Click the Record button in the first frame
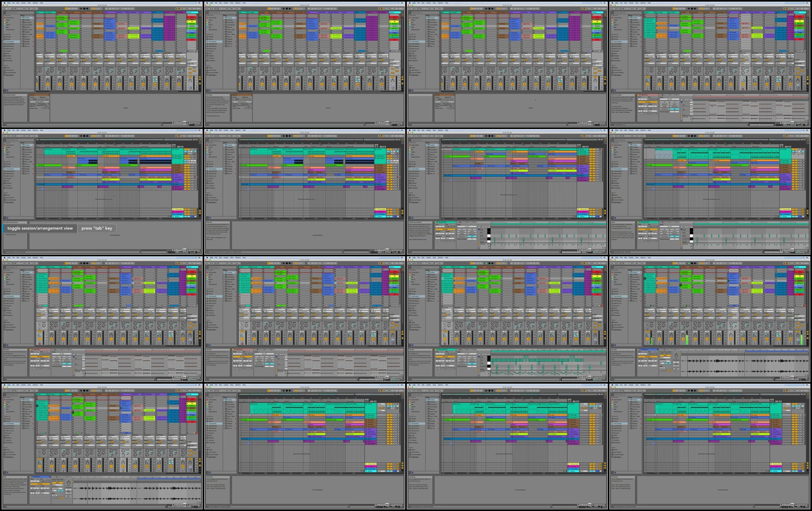The width and height of the screenshot is (812, 511). (x=87, y=9)
